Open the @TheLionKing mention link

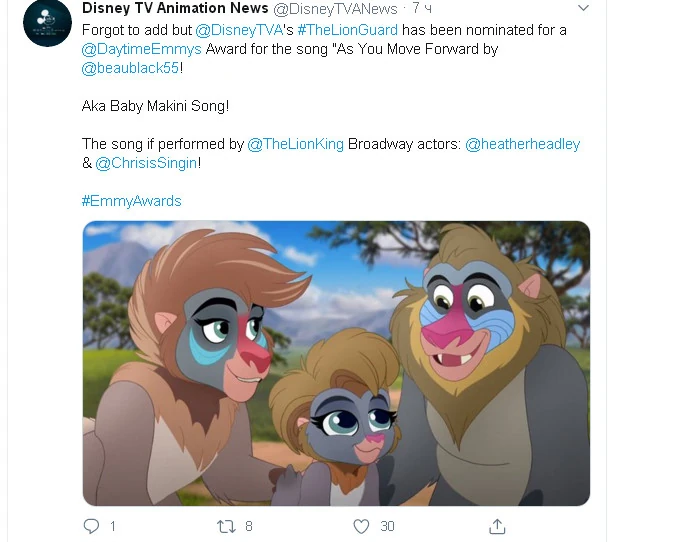click(x=295, y=144)
